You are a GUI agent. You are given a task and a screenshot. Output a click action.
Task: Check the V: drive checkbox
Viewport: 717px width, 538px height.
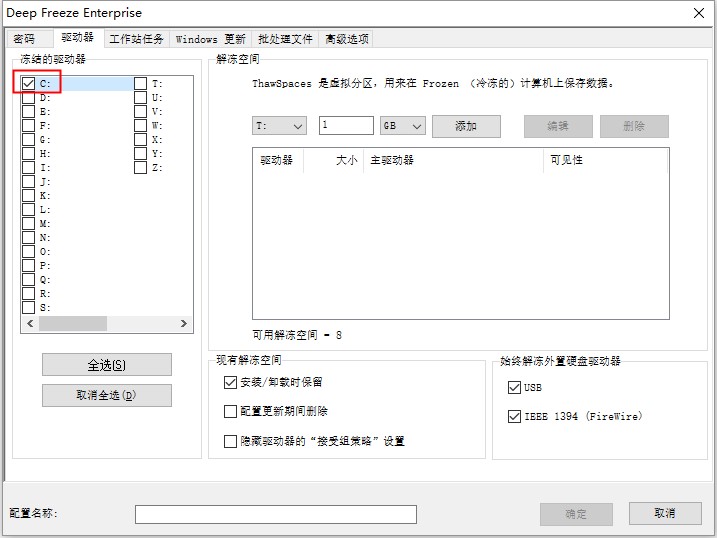coord(140,112)
